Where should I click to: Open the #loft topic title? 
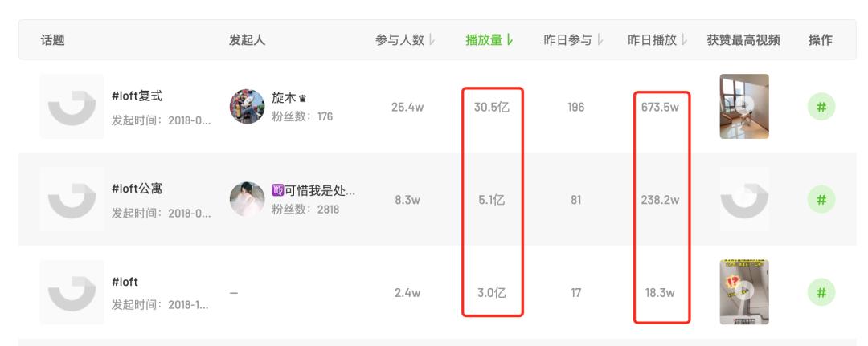(x=125, y=282)
